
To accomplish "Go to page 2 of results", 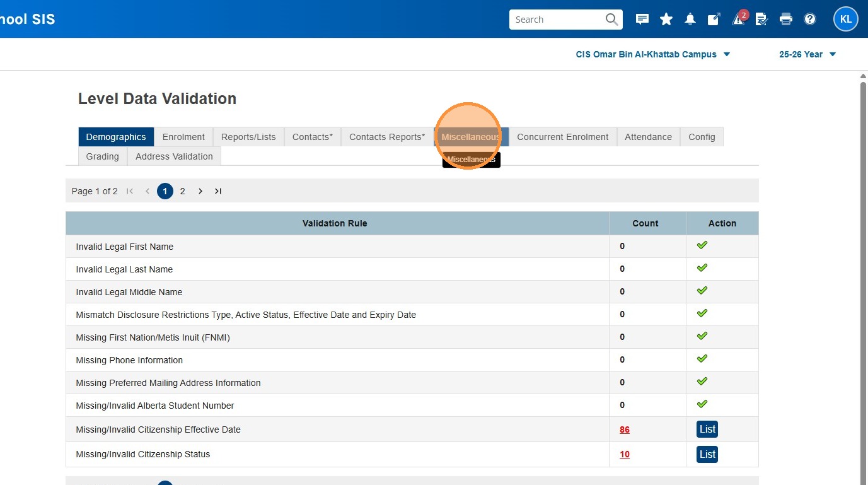I will tap(183, 191).
